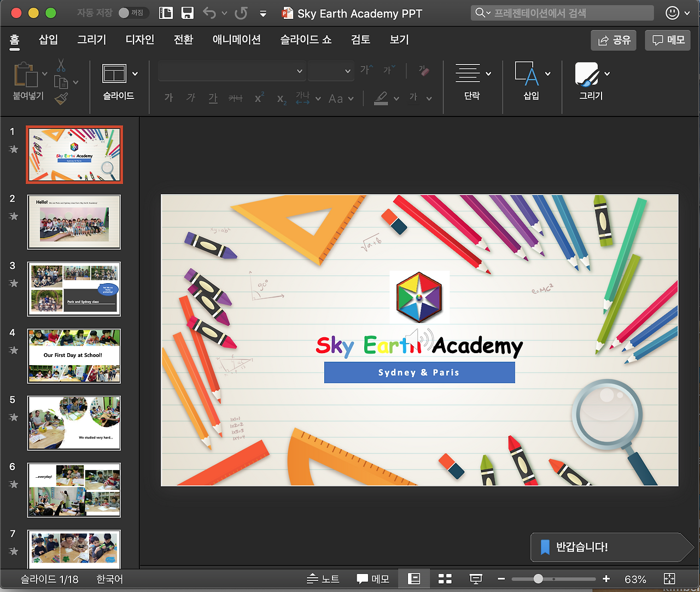The image size is (700, 592).
Task: Open the font name dropdown
Action: tap(299, 71)
